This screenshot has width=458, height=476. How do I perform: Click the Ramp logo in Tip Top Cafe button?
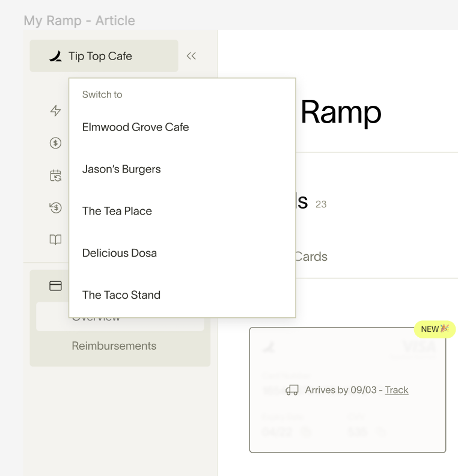click(55, 56)
